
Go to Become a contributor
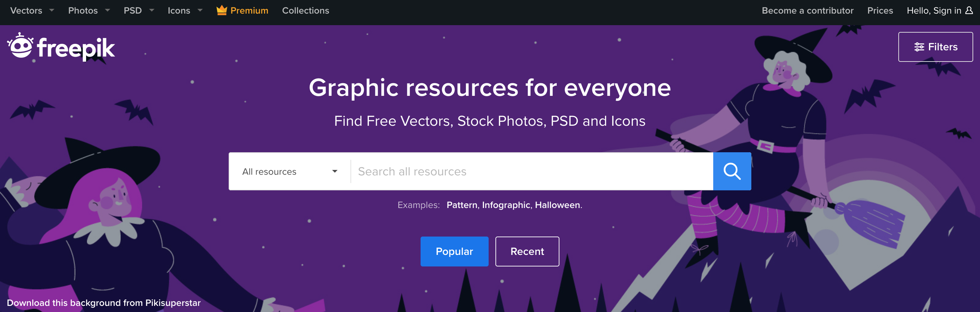[807, 11]
